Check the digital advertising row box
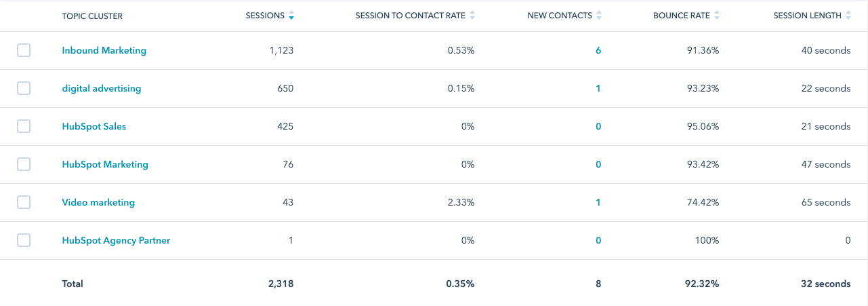Image resolution: width=868 pixels, height=306 pixels. (x=24, y=88)
